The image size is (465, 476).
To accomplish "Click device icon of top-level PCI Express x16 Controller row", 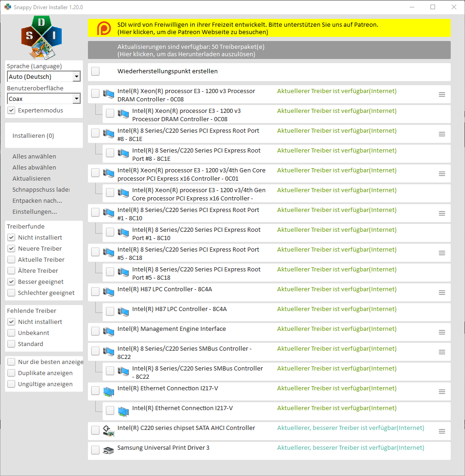I will tap(109, 173).
